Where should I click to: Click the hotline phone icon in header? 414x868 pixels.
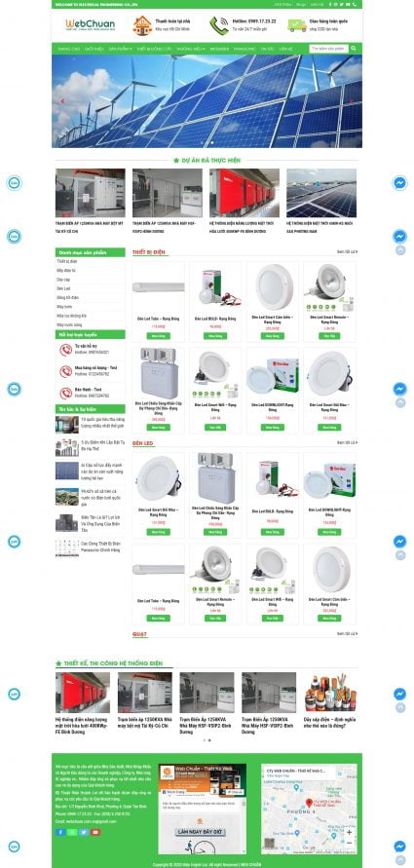219,25
